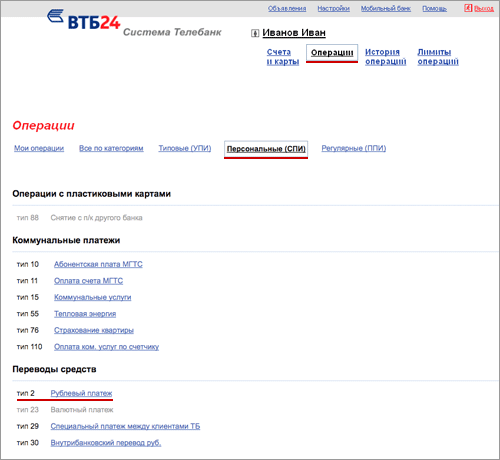
Task: Click the 'тип 55' label
Action: point(28,314)
